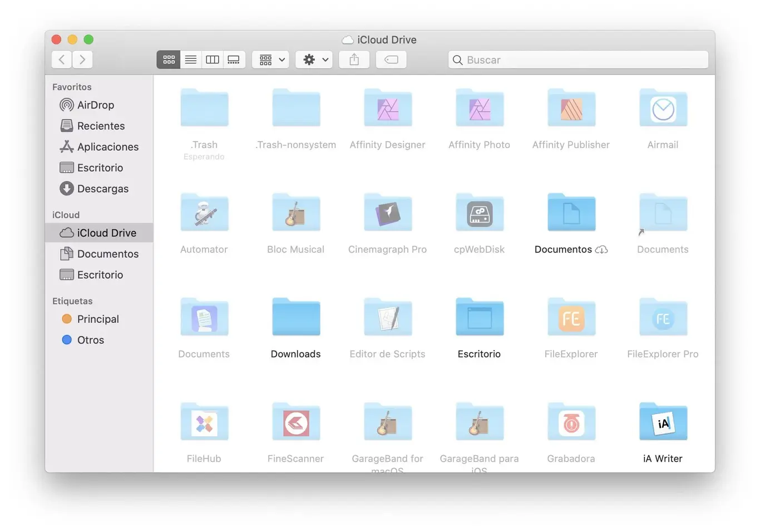Click the green zoom window button
Screen dimensions: 760x532
[88, 40]
